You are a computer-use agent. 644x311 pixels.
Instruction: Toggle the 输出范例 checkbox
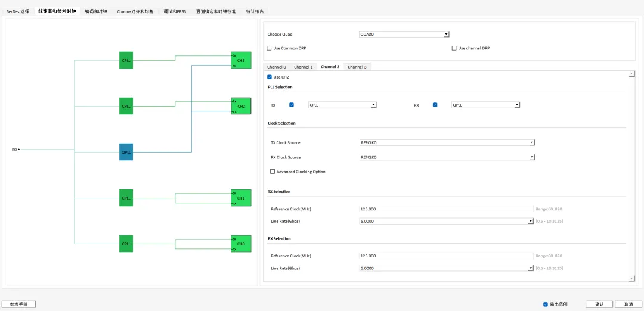(546, 304)
